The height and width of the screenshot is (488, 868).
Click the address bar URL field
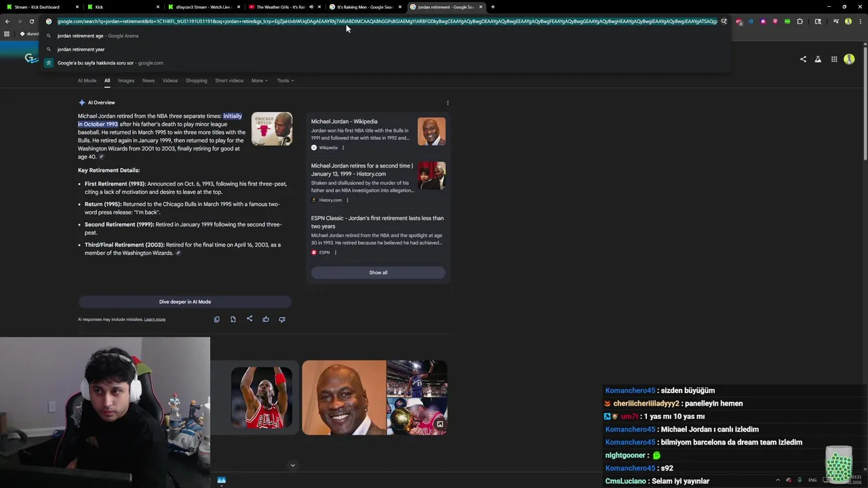coord(387,21)
